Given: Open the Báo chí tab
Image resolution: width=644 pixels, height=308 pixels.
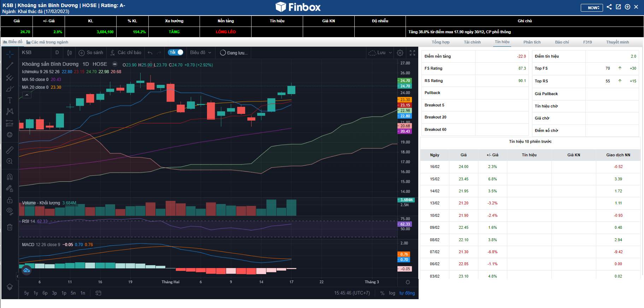Looking at the screenshot, I should pos(562,42).
